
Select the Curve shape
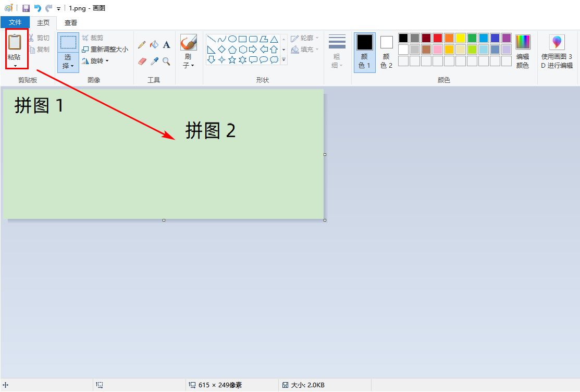221,39
